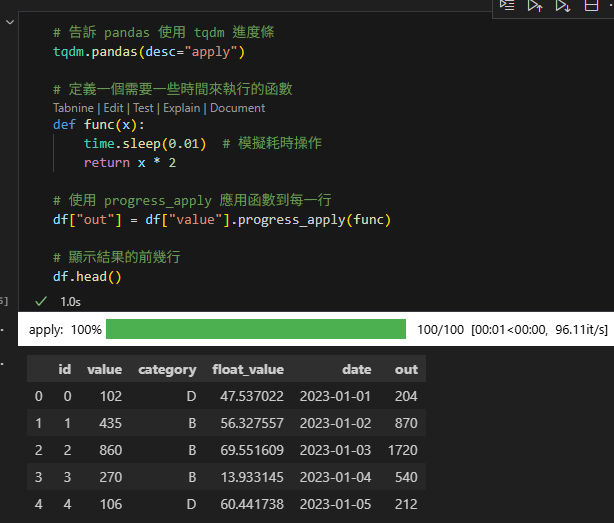This screenshot has height=523, width=614.
Task: Click float_value cell 69.551609
Action: [x=252, y=450]
